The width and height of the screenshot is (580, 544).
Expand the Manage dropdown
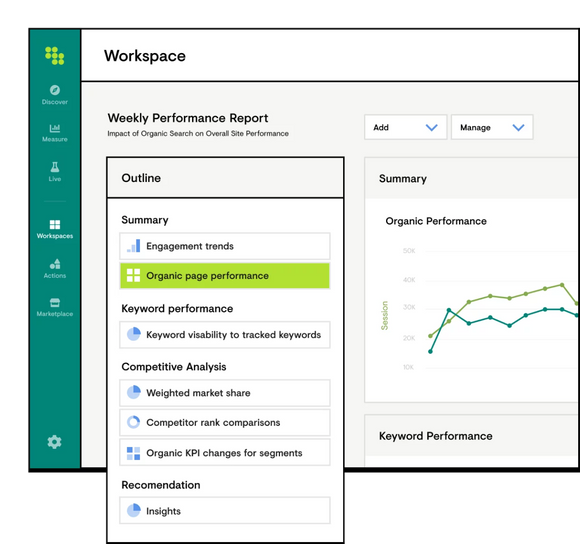[x=492, y=127]
